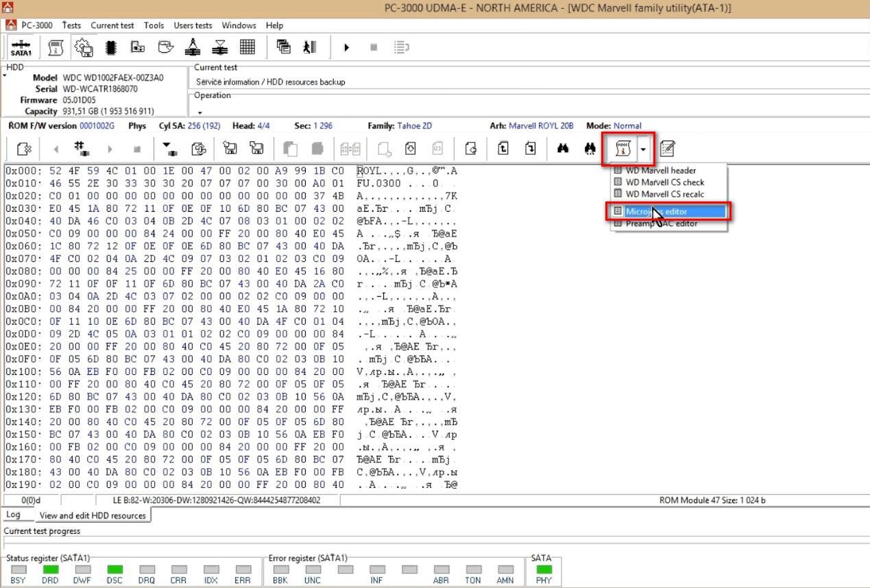The image size is (870, 588).
Task: Click the hash grid position icon
Action: 82,148
